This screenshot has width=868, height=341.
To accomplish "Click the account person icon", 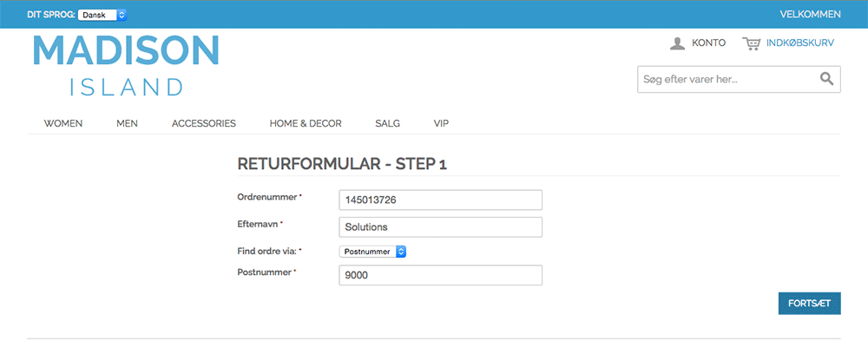I will pyautogui.click(x=678, y=43).
